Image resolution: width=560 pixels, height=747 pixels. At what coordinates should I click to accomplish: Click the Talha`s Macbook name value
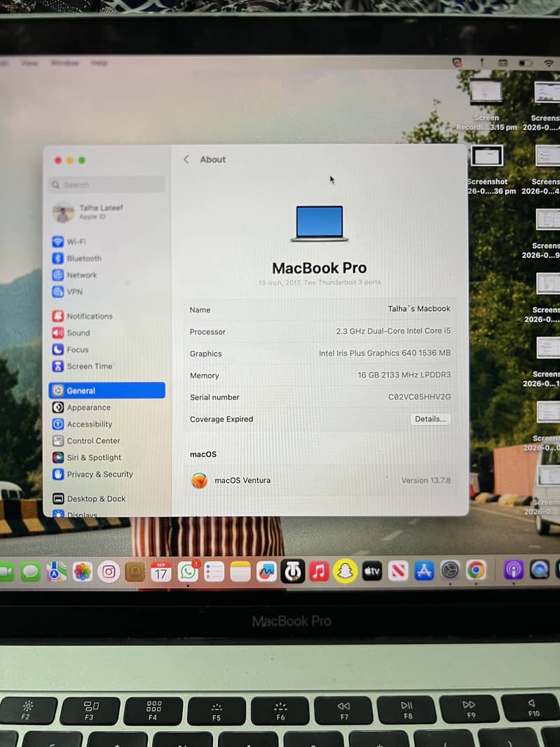[x=419, y=309]
